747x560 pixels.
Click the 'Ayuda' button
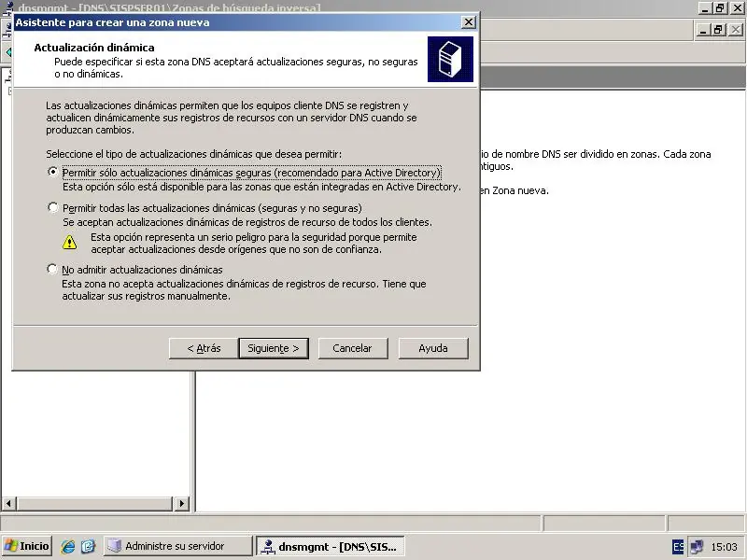[x=433, y=348]
